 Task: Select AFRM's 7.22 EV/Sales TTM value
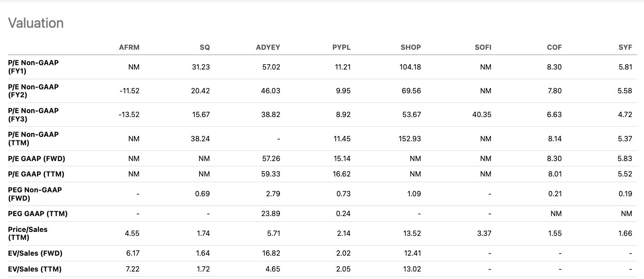coord(132,269)
